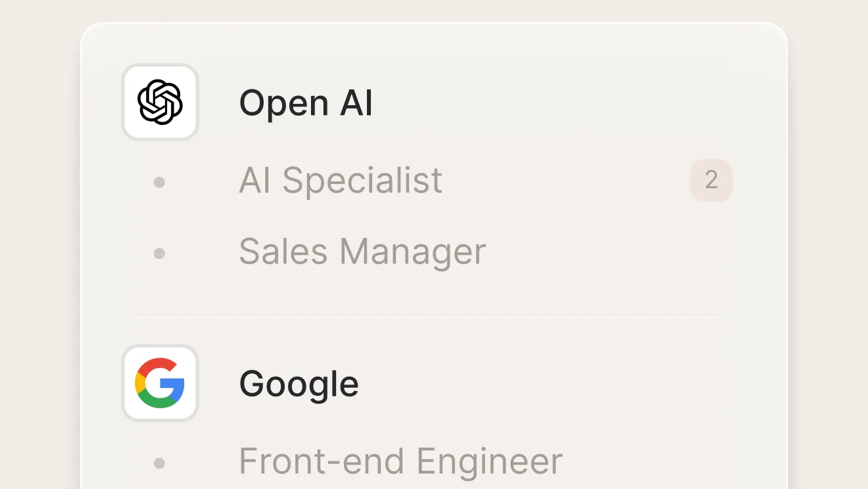
Task: Click the divider line between companies
Action: click(427, 315)
